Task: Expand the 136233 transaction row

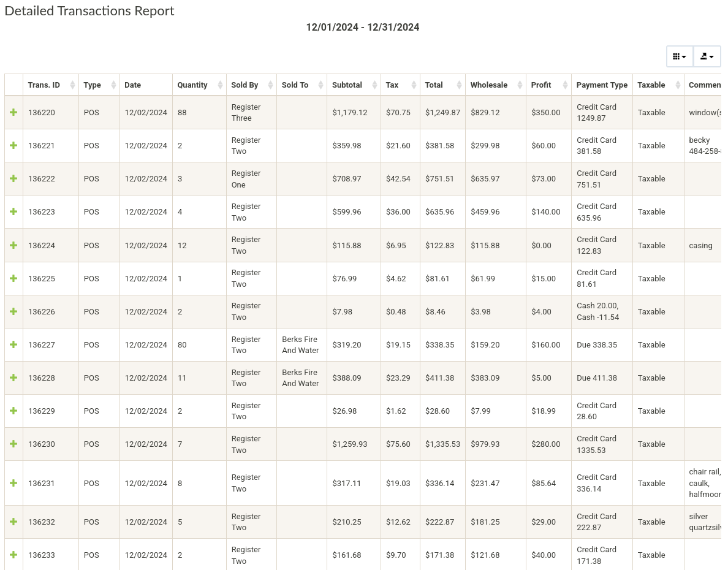Action: click(x=13, y=555)
